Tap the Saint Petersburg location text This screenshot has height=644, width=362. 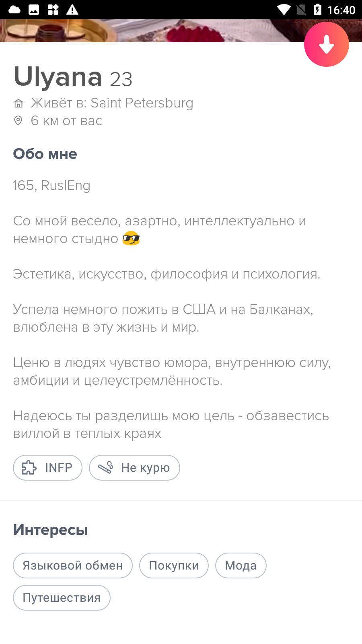[142, 103]
